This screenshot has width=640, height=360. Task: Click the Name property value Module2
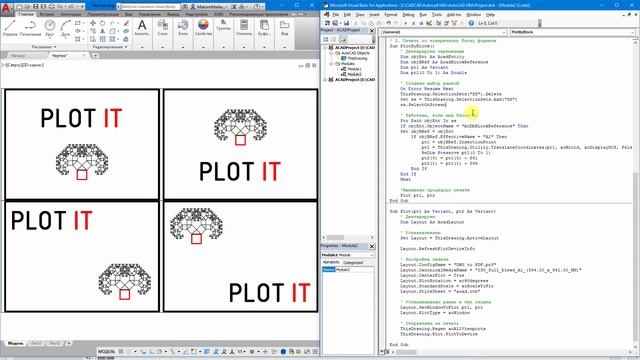(354, 270)
